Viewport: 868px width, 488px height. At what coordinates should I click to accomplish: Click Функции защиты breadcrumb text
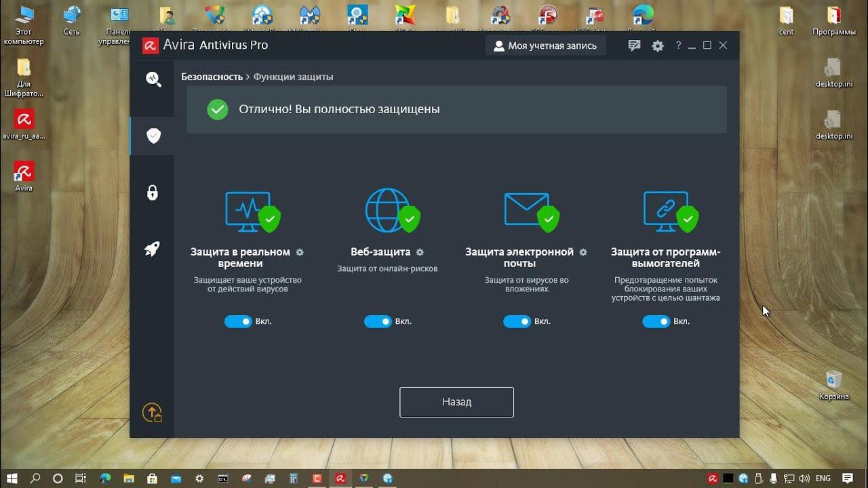coord(293,77)
